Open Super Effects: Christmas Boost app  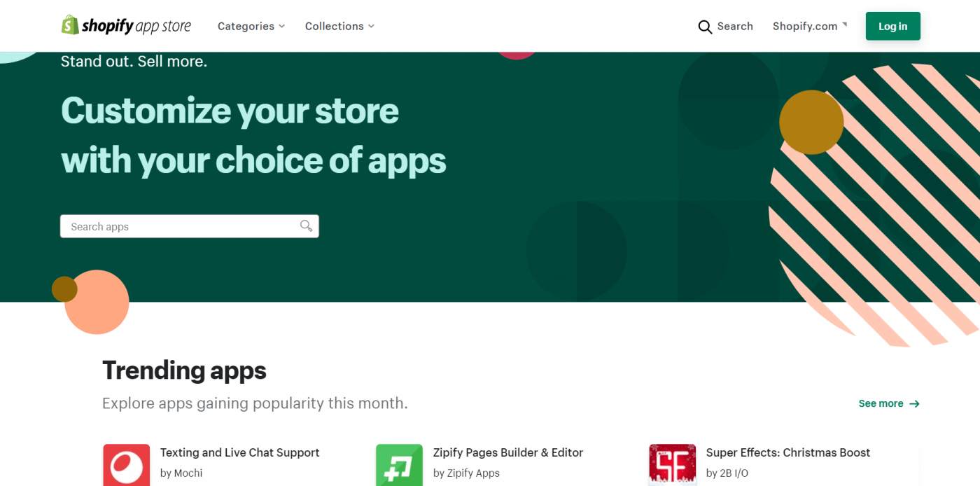click(787, 452)
